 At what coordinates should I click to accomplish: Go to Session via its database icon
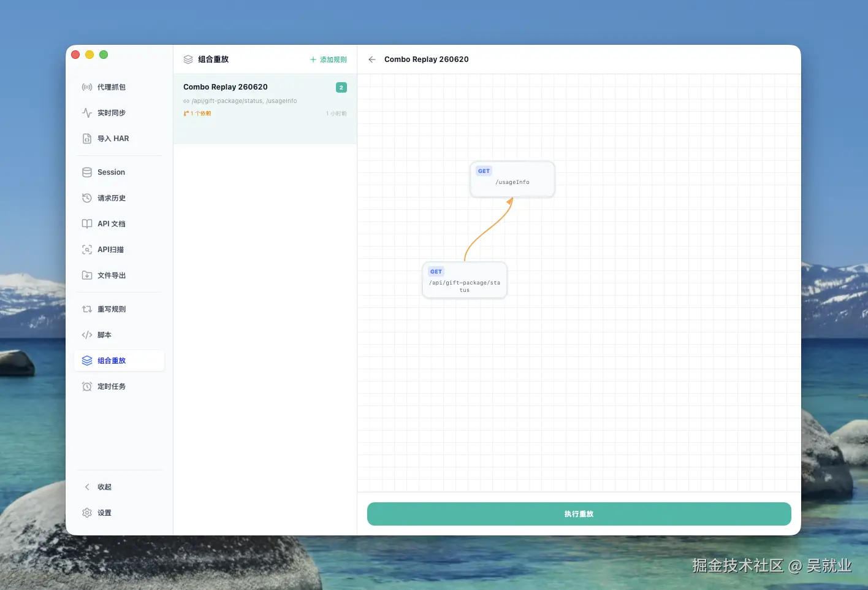pyautogui.click(x=87, y=172)
